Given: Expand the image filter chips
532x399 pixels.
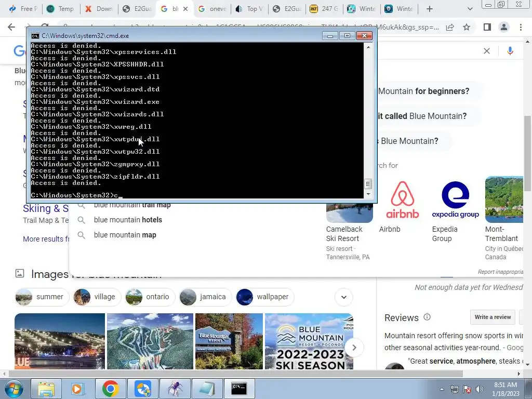Looking at the screenshot, I should tap(344, 297).
